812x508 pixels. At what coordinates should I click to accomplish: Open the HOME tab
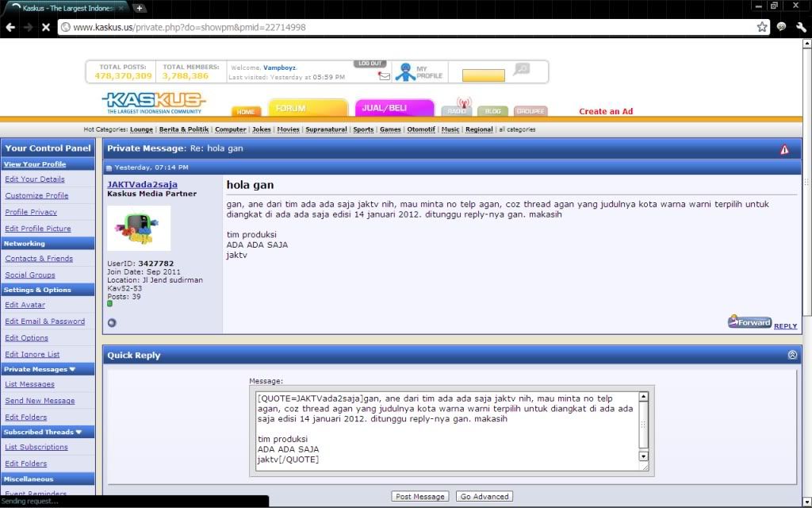(246, 111)
